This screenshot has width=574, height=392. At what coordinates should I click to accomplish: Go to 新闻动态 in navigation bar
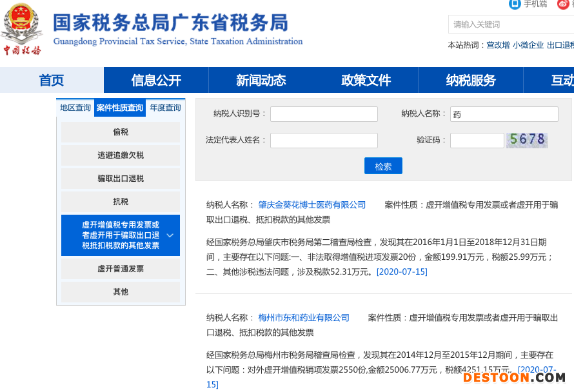tap(261, 81)
